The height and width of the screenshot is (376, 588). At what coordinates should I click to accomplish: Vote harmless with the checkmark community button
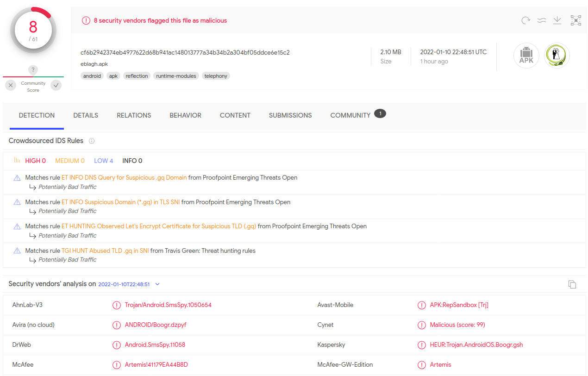(x=56, y=85)
